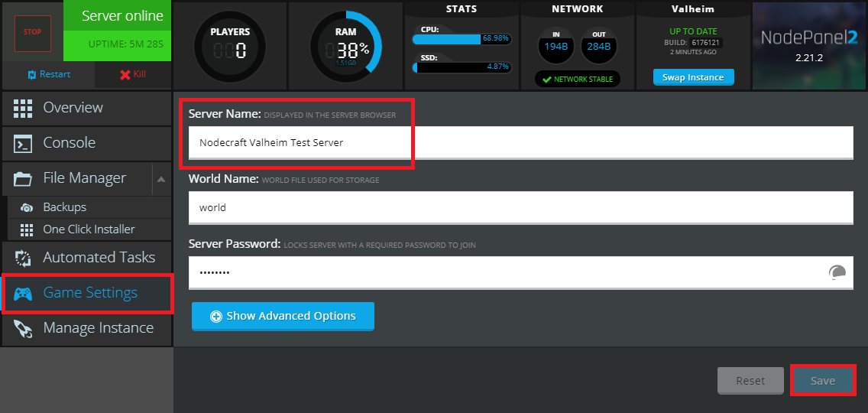Click into the Server Name field
Viewport: 868px width, 413px height.
coord(520,142)
